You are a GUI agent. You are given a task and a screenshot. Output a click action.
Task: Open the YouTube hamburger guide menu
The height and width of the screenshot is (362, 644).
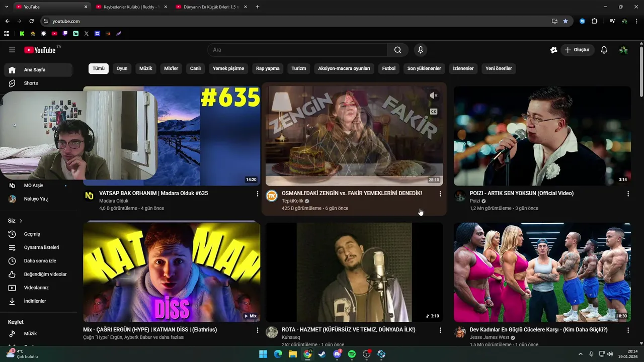pyautogui.click(x=12, y=50)
